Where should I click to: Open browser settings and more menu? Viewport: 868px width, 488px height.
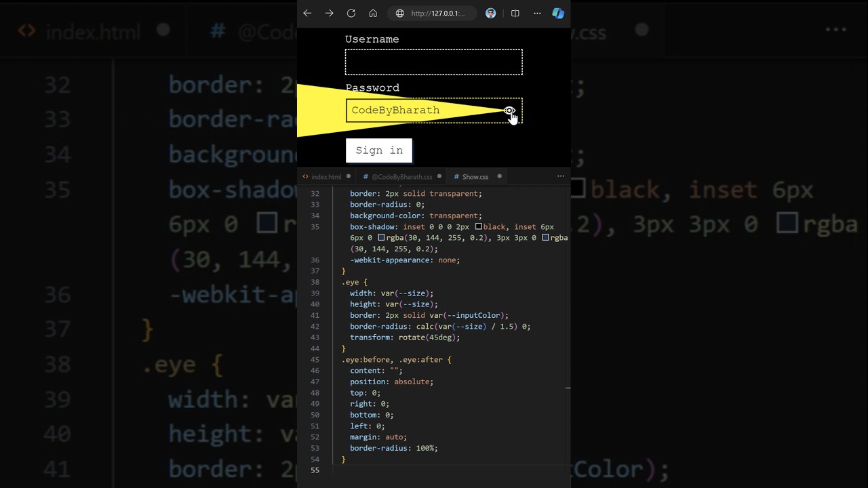point(537,13)
